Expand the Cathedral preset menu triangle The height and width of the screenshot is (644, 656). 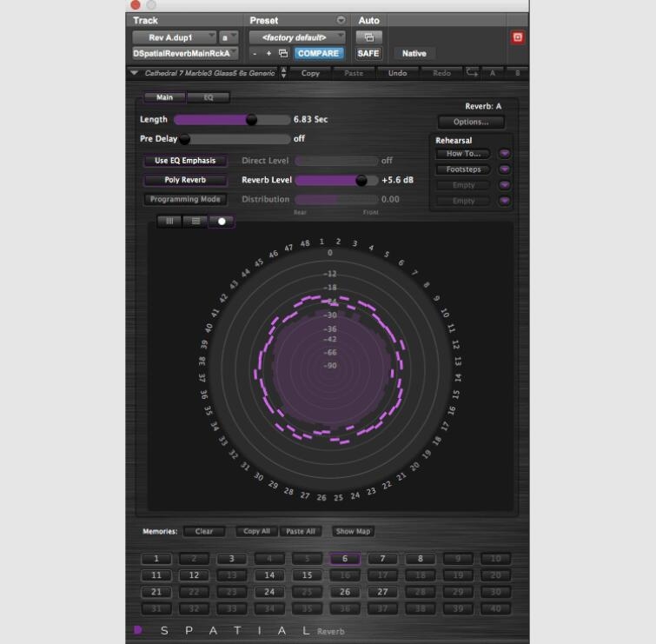click(x=134, y=73)
